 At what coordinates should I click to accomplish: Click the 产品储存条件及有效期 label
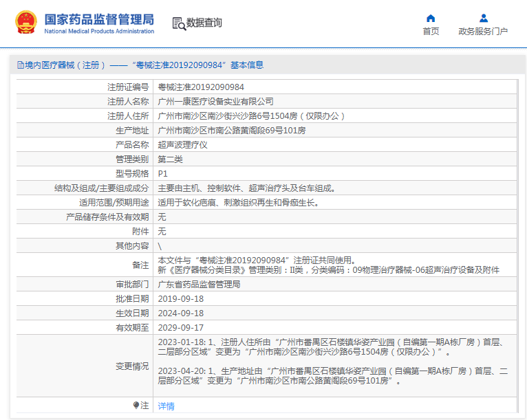(107, 217)
